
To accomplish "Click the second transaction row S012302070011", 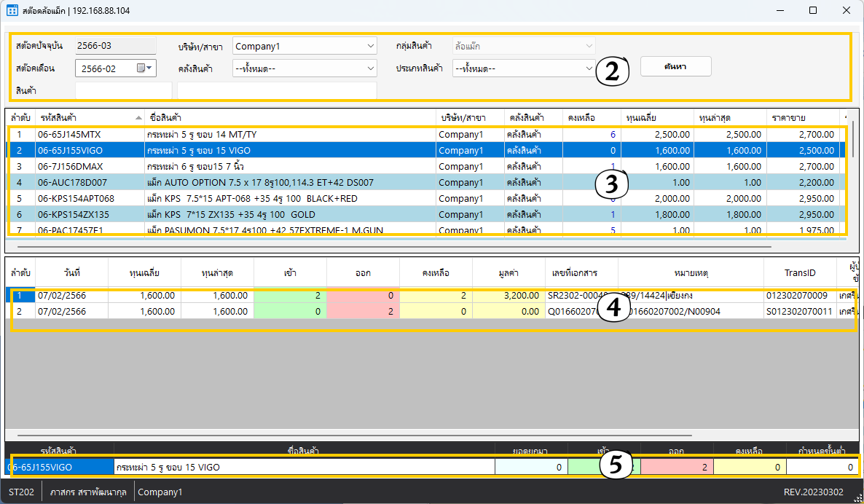I will pos(798,311).
